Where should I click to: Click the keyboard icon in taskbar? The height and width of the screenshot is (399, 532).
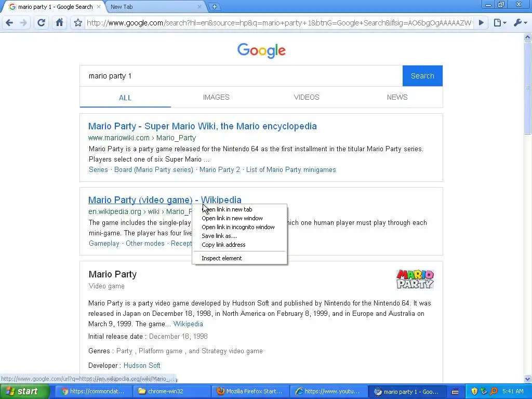[455, 392]
